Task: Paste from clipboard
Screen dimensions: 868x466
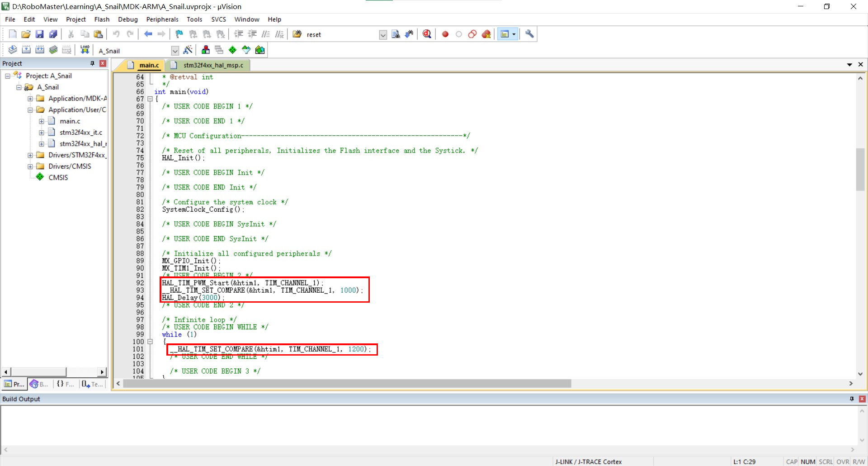Action: point(98,34)
